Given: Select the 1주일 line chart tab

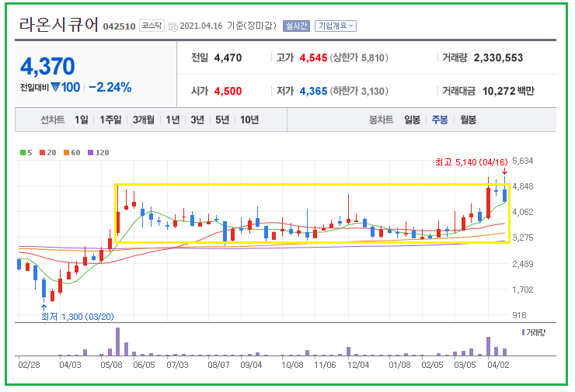Looking at the screenshot, I should click(x=110, y=120).
